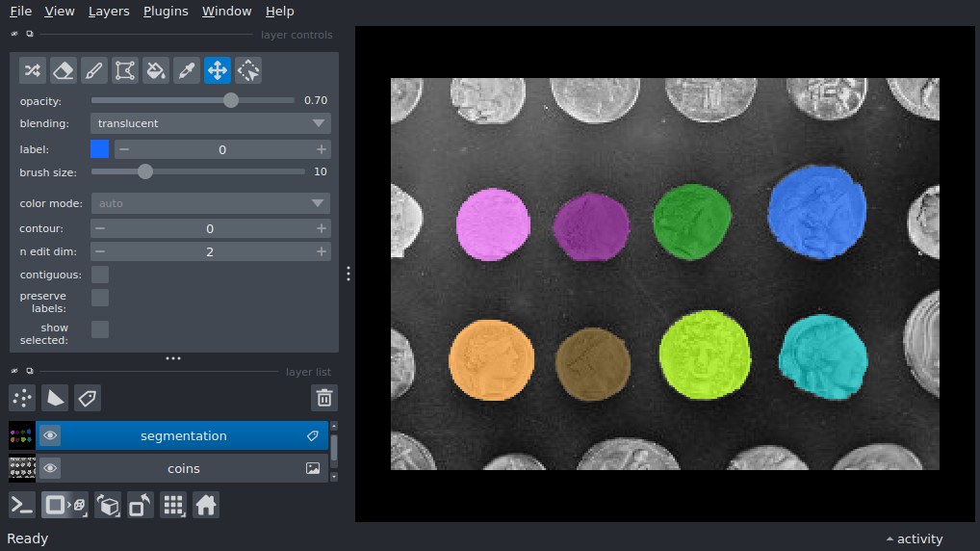Open the blending mode dropdown
Screen dimensions: 980x551
click(x=211, y=123)
